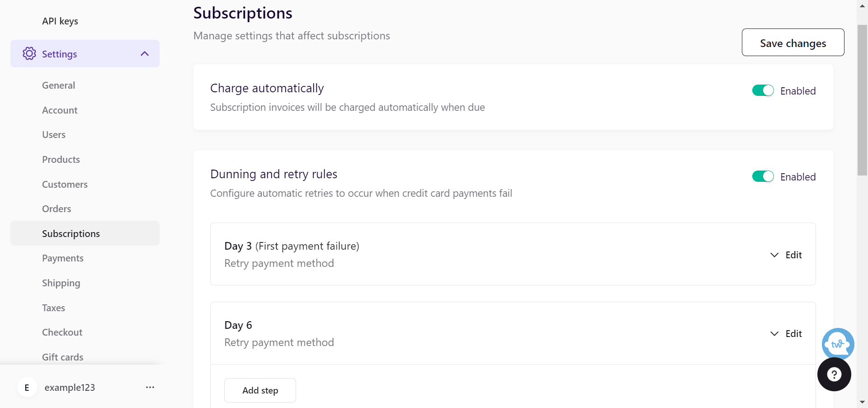Click the example123 avatar icon
The height and width of the screenshot is (408, 868).
coord(27,388)
